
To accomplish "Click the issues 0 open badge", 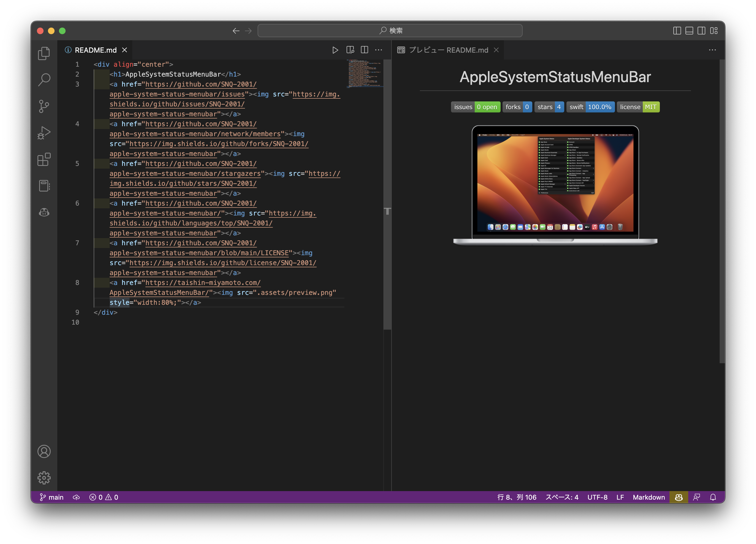I will (x=475, y=107).
